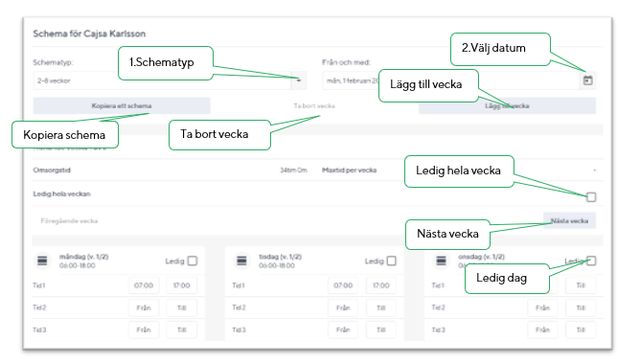Click onsdag Tid 3 Till field

(581, 330)
